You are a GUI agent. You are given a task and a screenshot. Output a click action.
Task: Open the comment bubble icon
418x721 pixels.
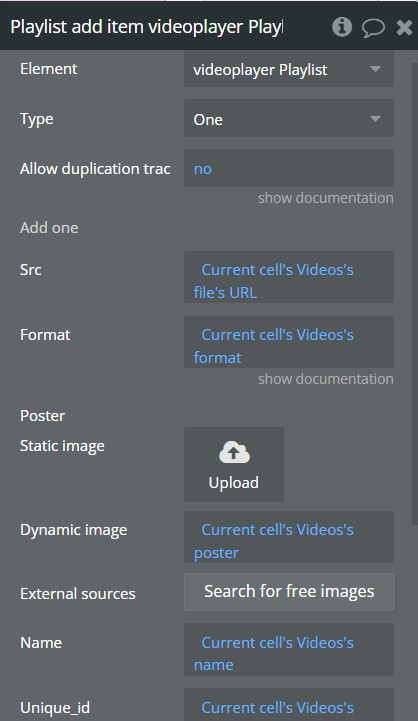[373, 28]
